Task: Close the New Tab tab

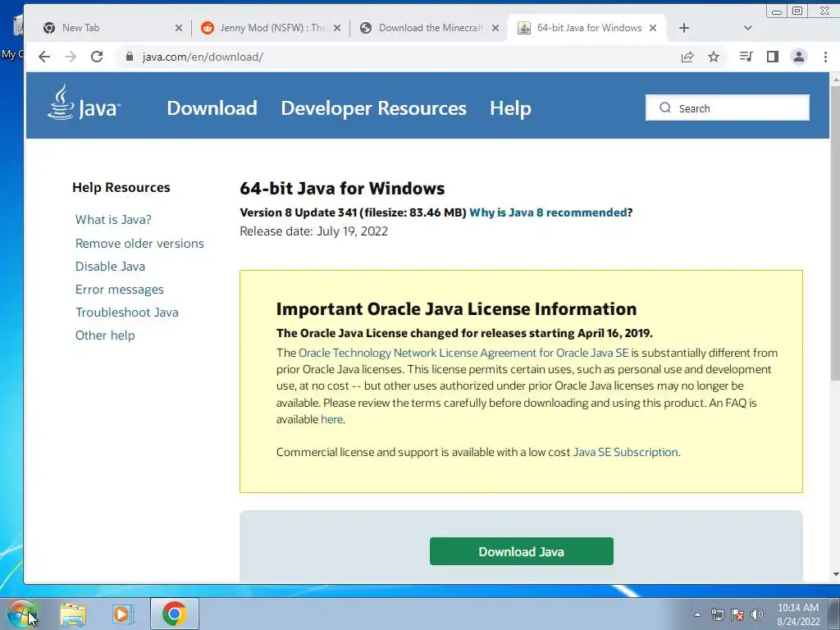Action: pos(179,28)
